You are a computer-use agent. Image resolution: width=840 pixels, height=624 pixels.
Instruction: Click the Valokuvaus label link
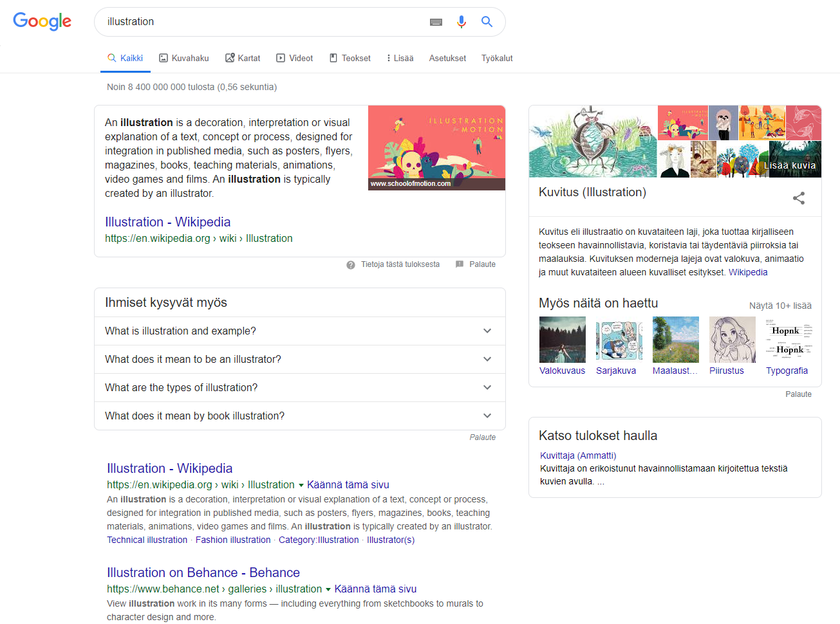[x=563, y=371]
